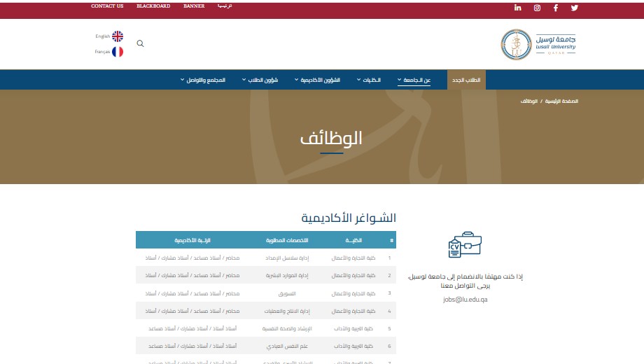This screenshot has width=644, height=364.
Task: Expand the الكليات dropdown menu
Action: click(x=368, y=80)
